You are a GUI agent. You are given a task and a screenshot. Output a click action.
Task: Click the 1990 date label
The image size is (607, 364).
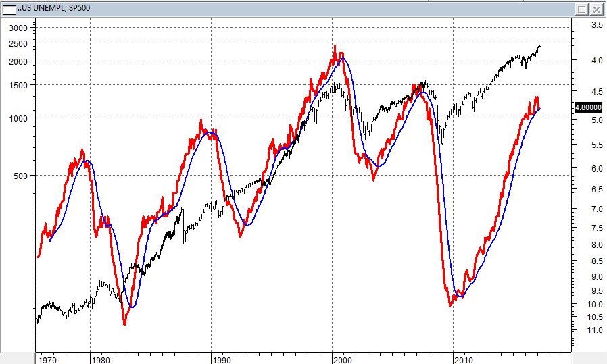tap(222, 360)
